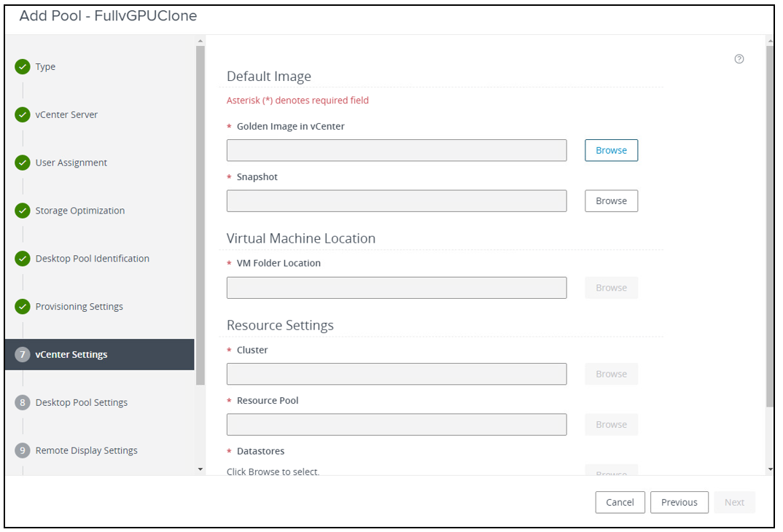Click the numbered circle for step 8
Viewport: 783px width, 532px height.
21,402
